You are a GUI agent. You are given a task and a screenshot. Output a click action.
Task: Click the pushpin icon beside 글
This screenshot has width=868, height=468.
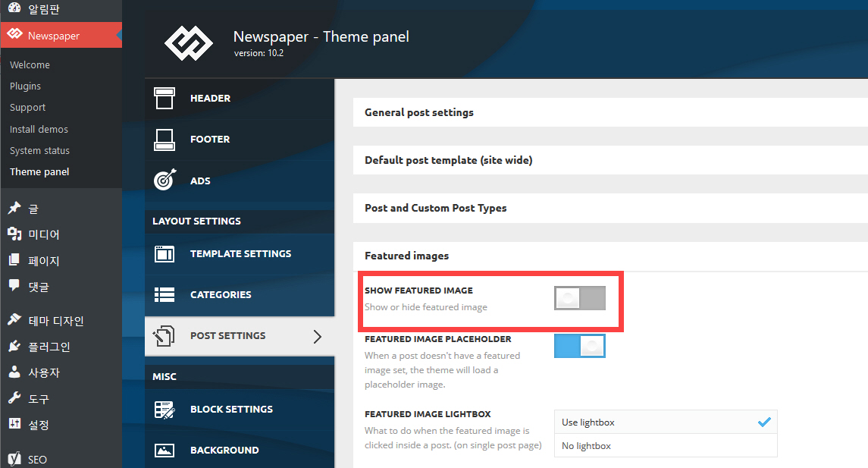tap(14, 208)
